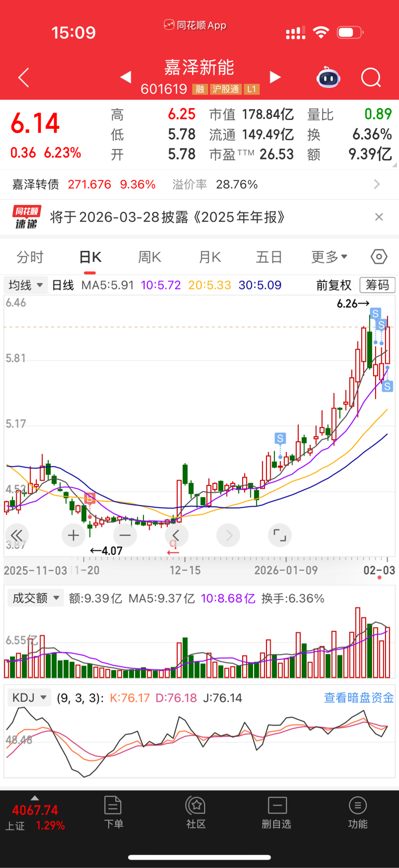Go to previous stock with left triangle
Image resolution: width=399 pixels, height=868 pixels.
125,77
